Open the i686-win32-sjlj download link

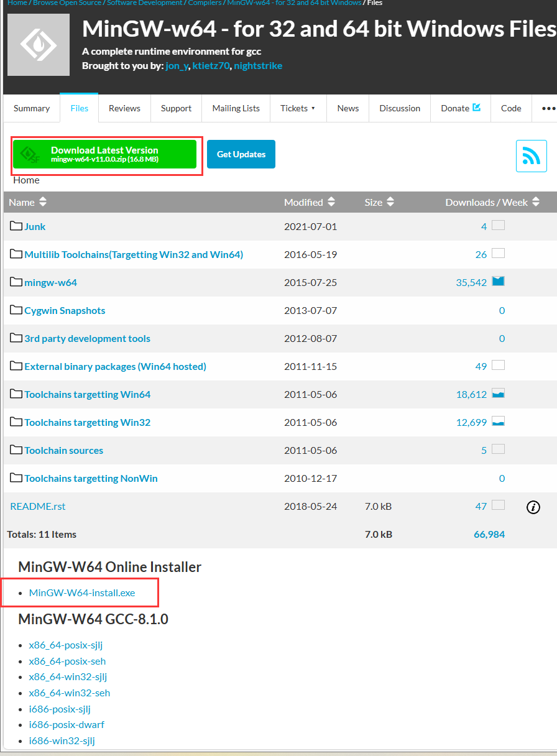point(62,740)
